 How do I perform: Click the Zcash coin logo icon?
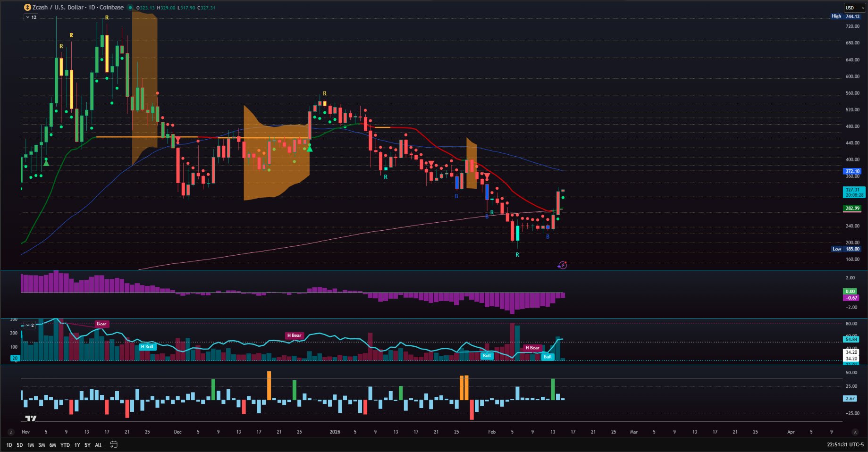[x=27, y=8]
